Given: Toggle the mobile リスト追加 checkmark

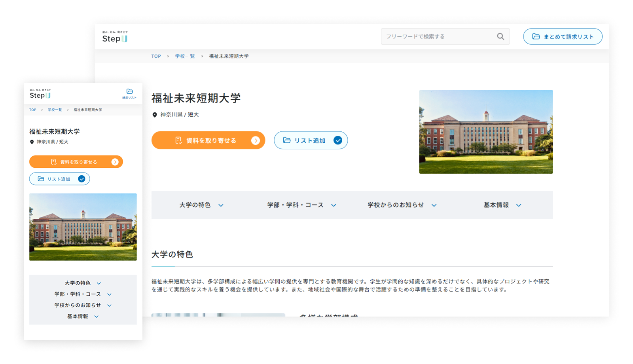Looking at the screenshot, I should tap(81, 179).
